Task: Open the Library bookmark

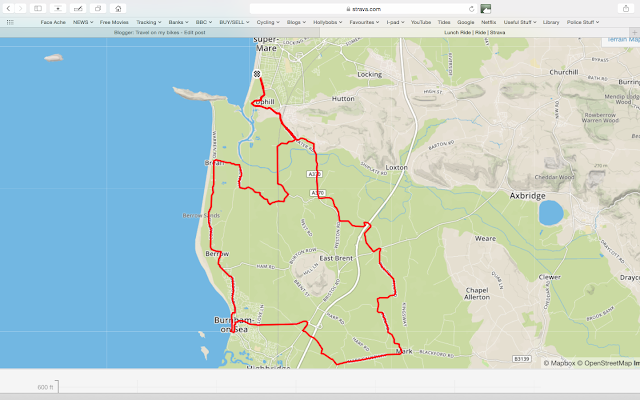Action: click(551, 22)
